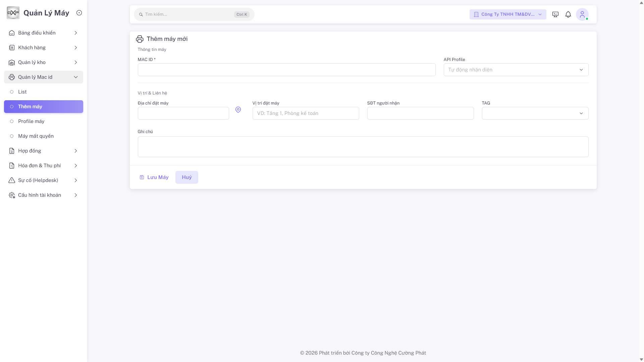Focus the MAC ID input field
Screen dimensions: 644x362
[x=286, y=70]
